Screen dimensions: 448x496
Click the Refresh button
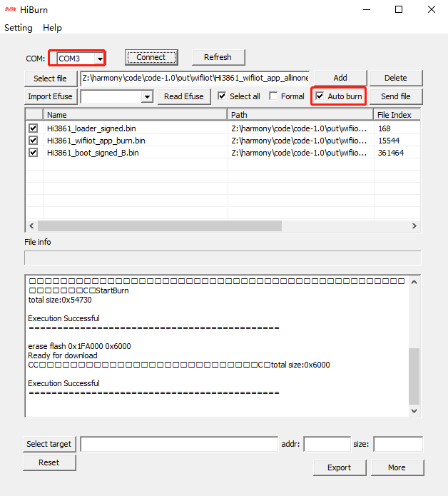pyautogui.click(x=218, y=57)
